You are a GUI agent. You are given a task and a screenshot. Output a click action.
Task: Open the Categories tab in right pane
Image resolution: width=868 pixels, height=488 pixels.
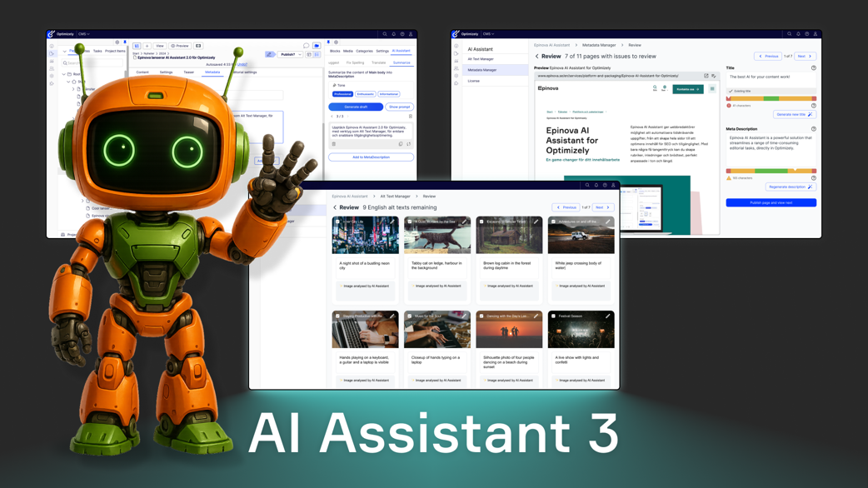coord(364,51)
